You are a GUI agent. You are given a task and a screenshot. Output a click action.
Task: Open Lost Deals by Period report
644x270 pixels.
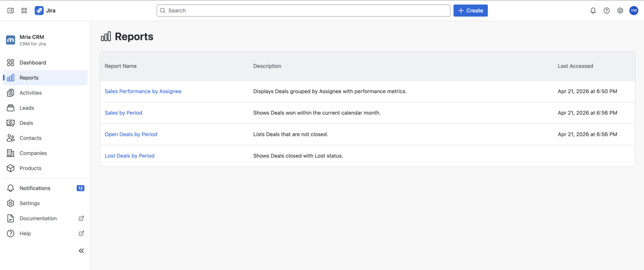point(129,156)
